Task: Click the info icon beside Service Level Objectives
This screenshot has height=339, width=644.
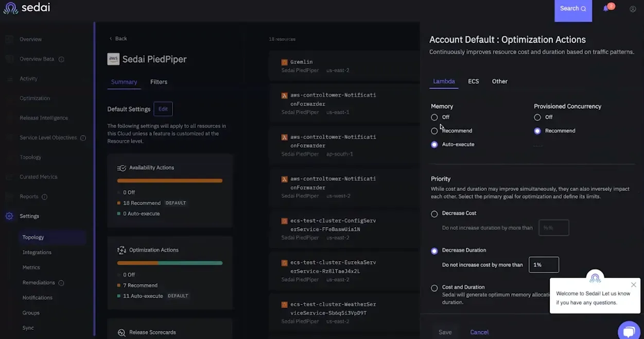Action: point(83,138)
